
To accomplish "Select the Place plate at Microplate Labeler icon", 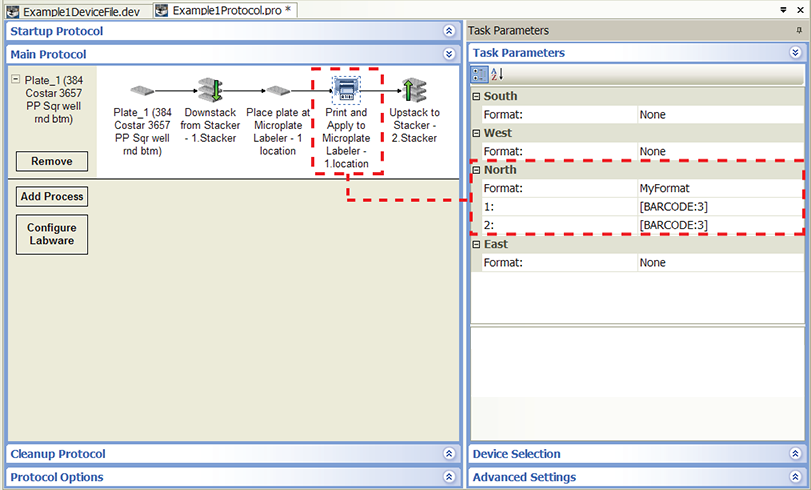I will click(277, 91).
